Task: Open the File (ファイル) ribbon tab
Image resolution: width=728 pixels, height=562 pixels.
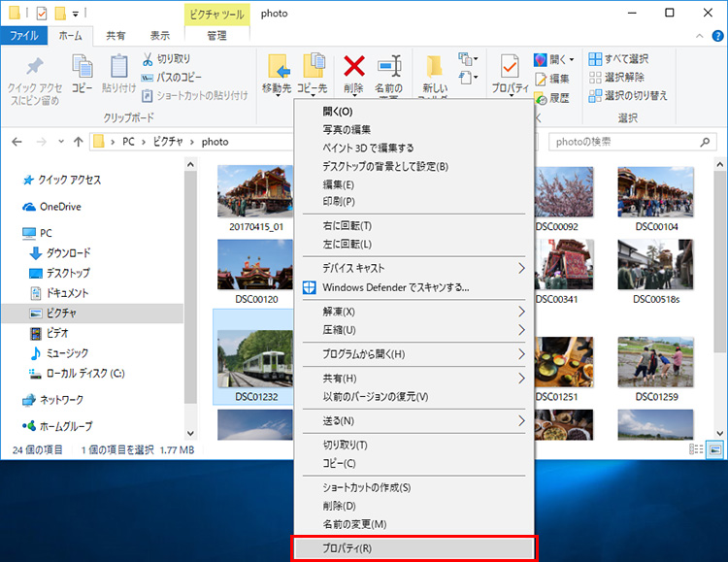Action: point(22,36)
